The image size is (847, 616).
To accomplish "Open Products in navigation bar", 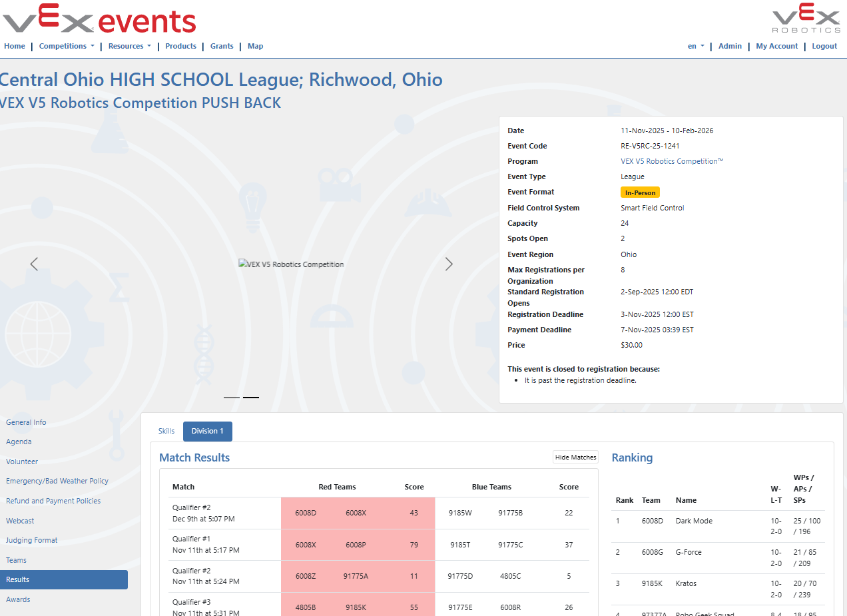I will (181, 46).
